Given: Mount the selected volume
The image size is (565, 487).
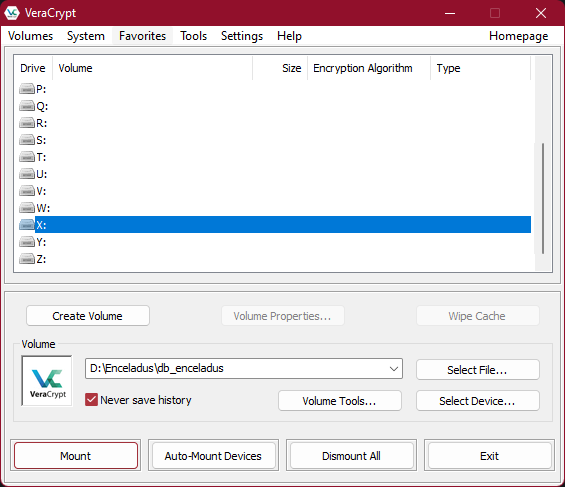Looking at the screenshot, I should pyautogui.click(x=76, y=456).
